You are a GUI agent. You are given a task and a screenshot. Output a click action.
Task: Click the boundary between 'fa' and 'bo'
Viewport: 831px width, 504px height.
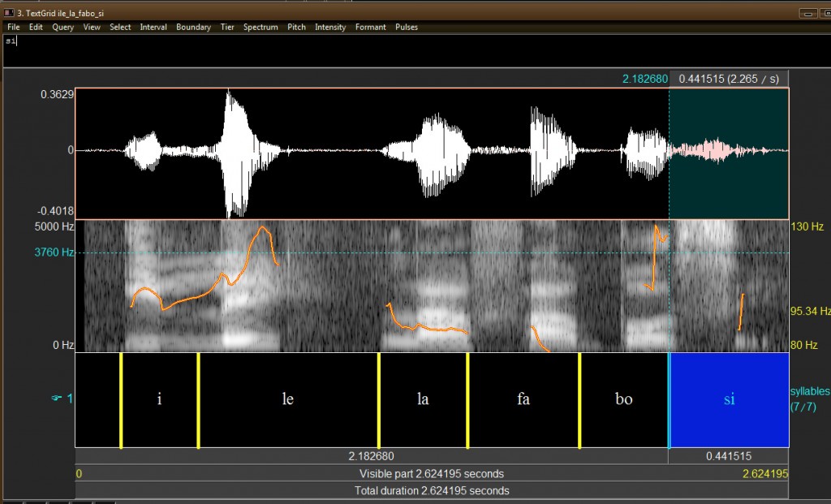click(x=579, y=400)
